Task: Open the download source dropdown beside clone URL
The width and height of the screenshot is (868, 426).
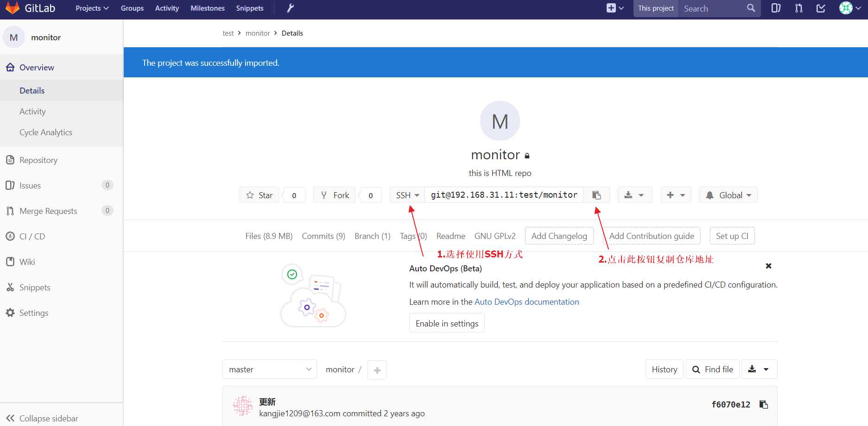Action: pos(634,195)
